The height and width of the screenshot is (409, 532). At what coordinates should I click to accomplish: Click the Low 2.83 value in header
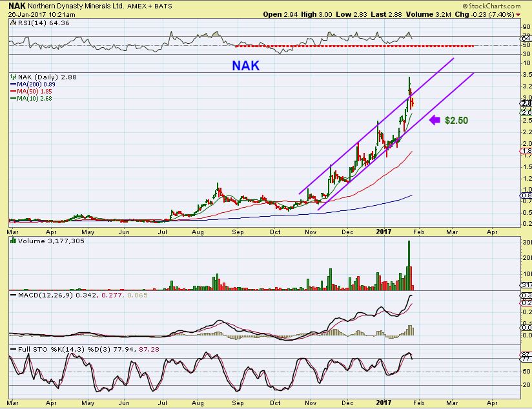[x=351, y=14]
